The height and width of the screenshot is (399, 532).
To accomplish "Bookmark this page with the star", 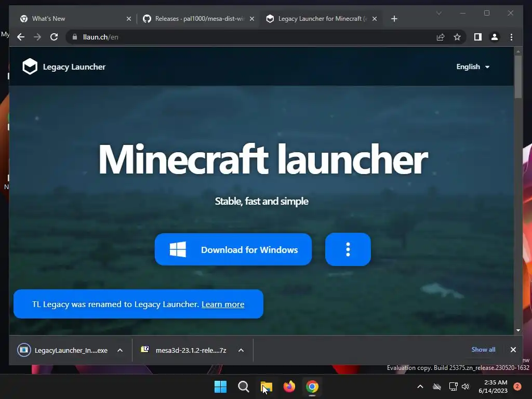I will pyautogui.click(x=457, y=37).
